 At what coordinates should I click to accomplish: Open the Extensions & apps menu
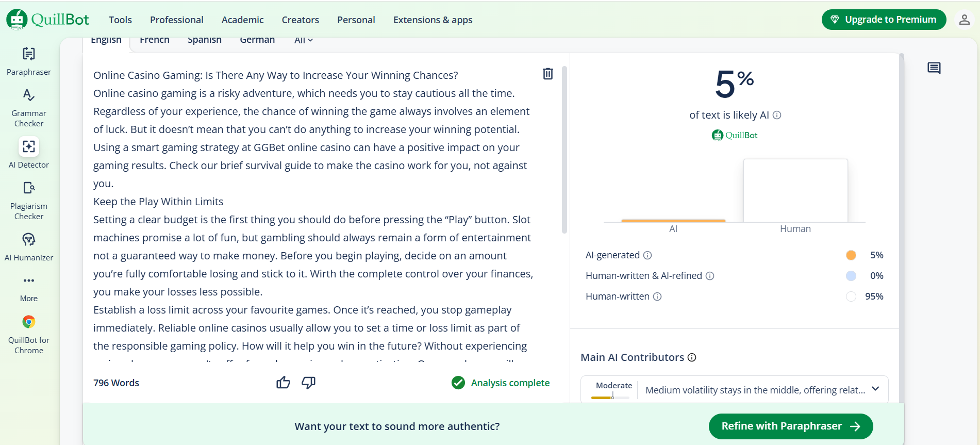click(x=433, y=20)
